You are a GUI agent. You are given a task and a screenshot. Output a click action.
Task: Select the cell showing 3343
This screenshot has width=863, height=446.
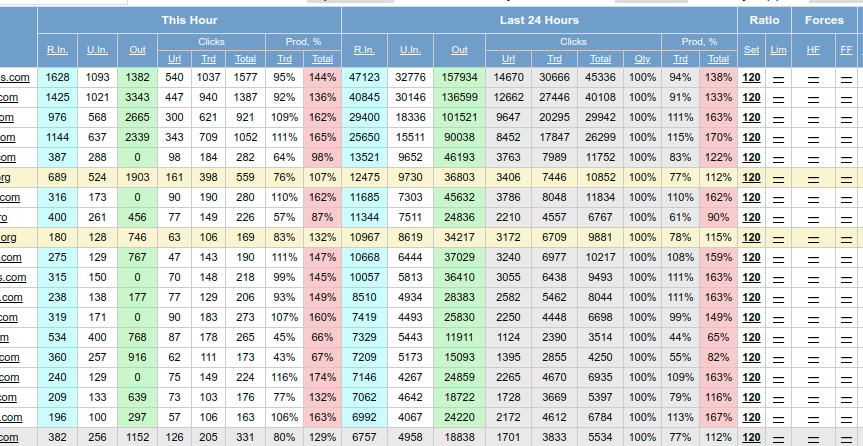click(137, 97)
